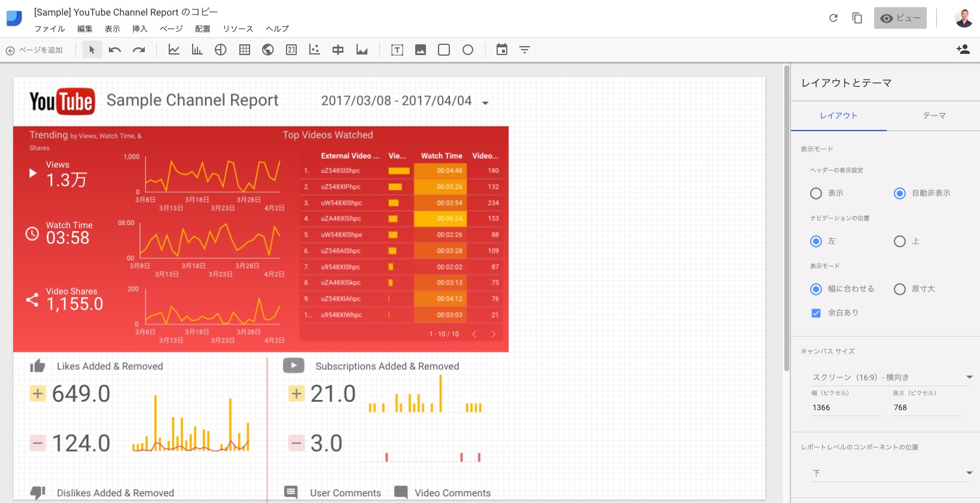Open the 挿入 menu
The image size is (980, 503).
[140, 29]
